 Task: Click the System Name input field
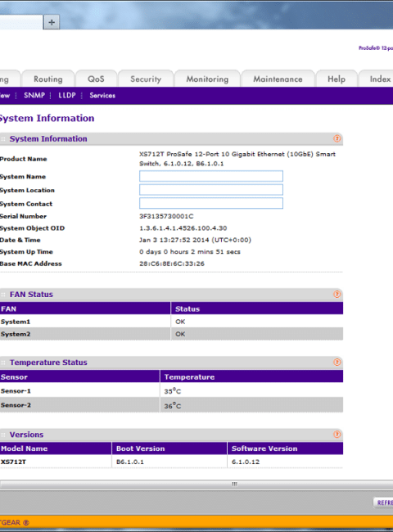tap(211, 176)
